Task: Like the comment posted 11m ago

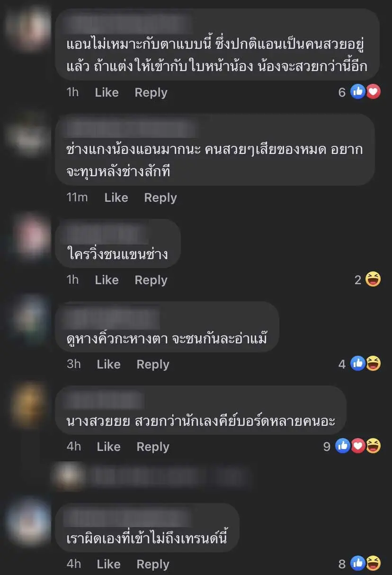Action: click(x=116, y=198)
